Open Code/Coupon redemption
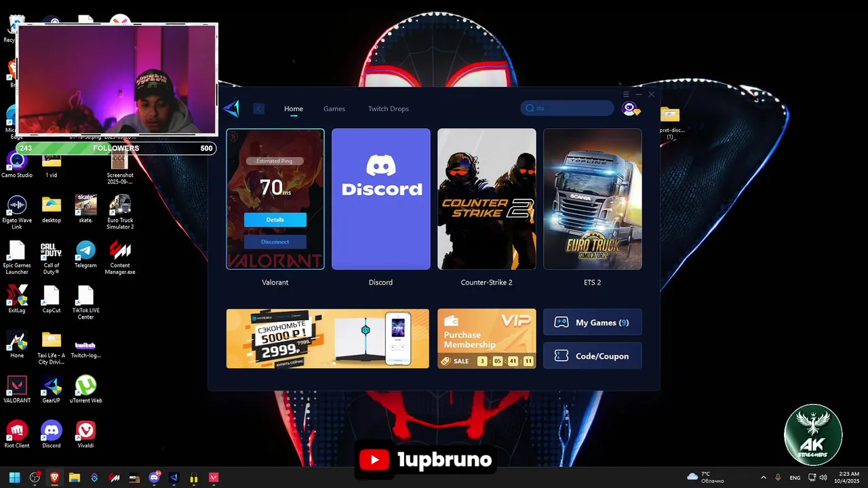 [593, 356]
